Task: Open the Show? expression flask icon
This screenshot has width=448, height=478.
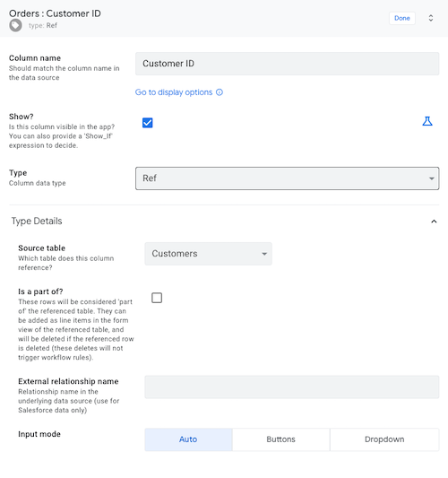Action: [x=427, y=121]
